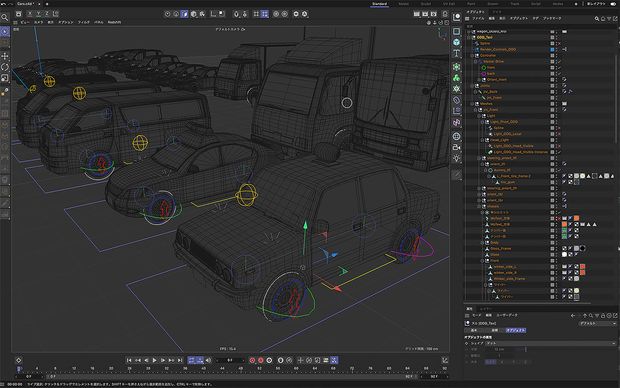Click the back arrow in Attribute Manager
The width and height of the screenshot is (620, 388).
coord(573,316)
